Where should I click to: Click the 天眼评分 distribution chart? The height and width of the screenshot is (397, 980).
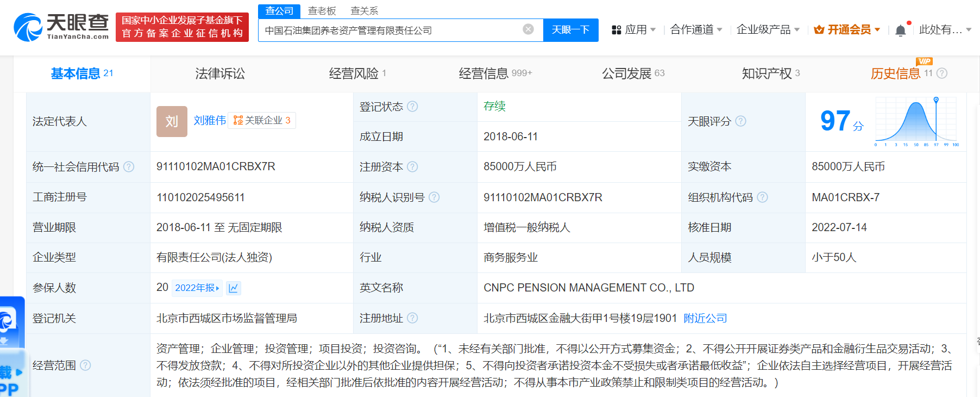point(916,122)
